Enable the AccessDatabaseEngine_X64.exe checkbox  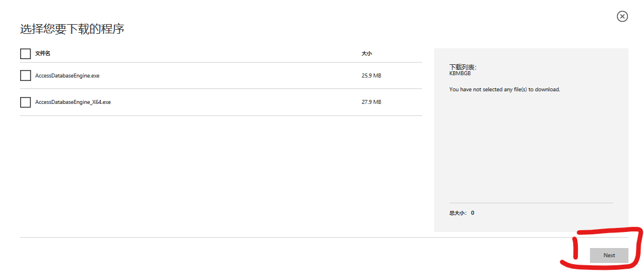click(x=25, y=102)
